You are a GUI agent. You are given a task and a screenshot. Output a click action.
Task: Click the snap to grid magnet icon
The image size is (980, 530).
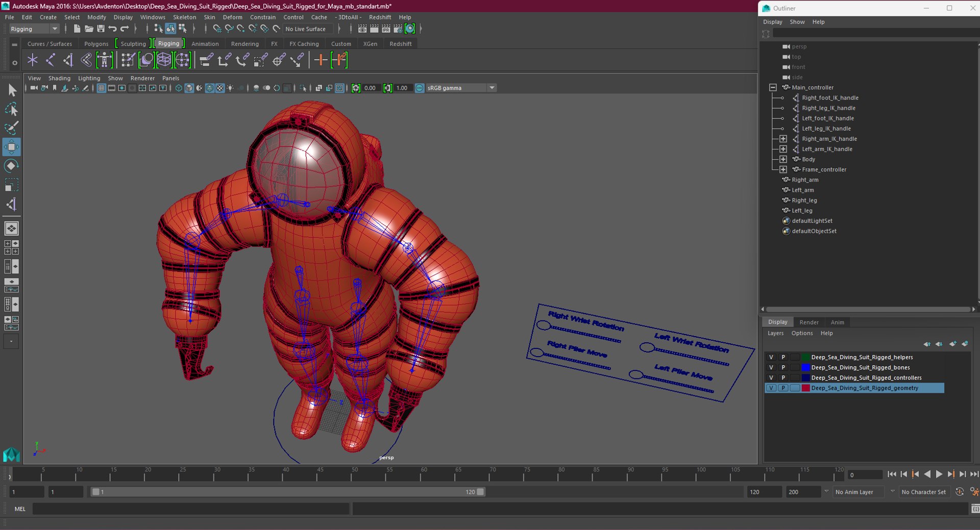tap(217, 29)
